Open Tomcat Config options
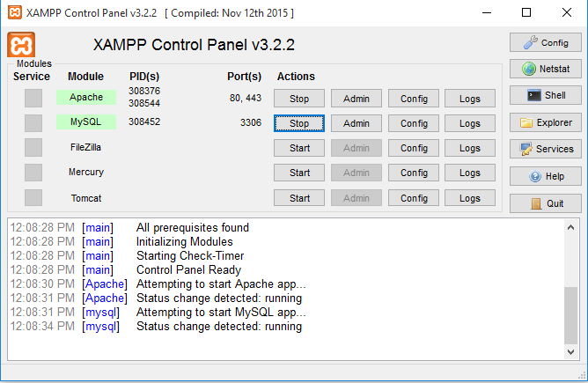 [x=414, y=198]
